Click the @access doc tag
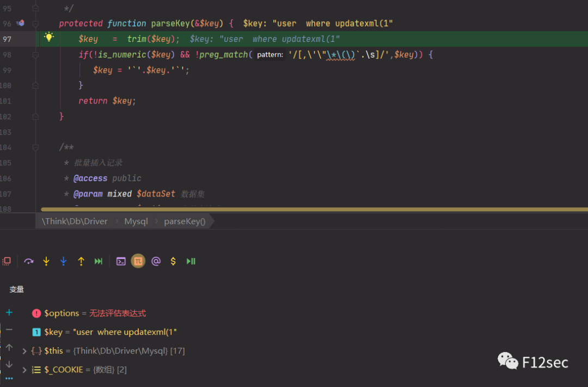 tap(90, 179)
